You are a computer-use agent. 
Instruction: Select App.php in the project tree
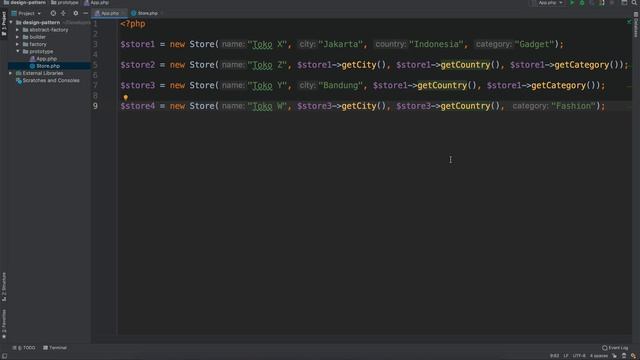click(49, 59)
